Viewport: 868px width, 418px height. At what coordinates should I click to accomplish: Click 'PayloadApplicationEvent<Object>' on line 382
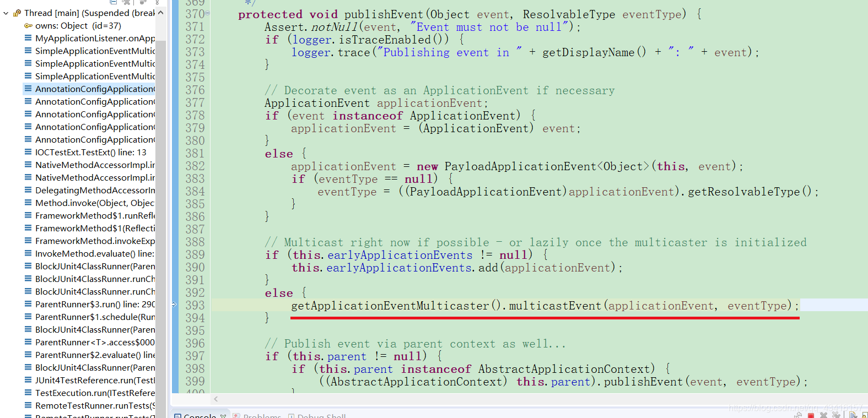click(x=547, y=166)
